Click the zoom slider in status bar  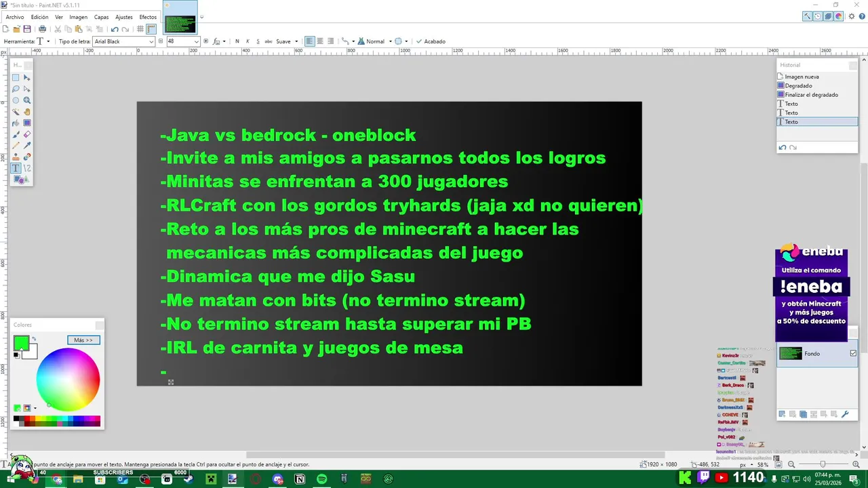823,465
